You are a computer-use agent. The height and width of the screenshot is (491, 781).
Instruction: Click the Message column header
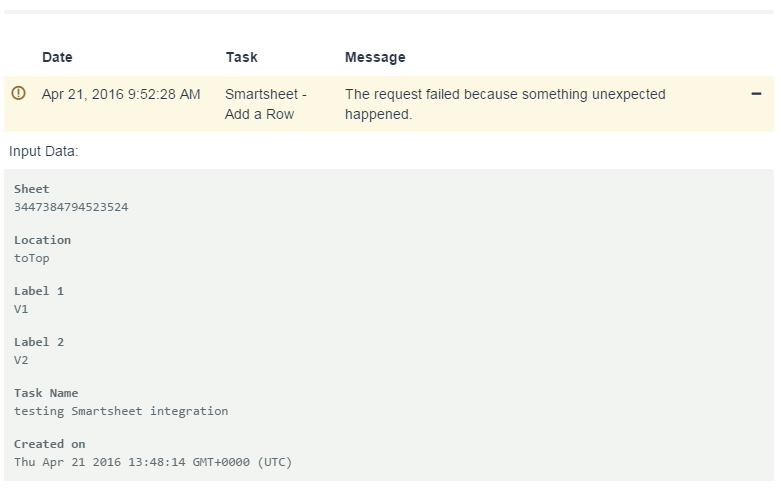point(375,57)
